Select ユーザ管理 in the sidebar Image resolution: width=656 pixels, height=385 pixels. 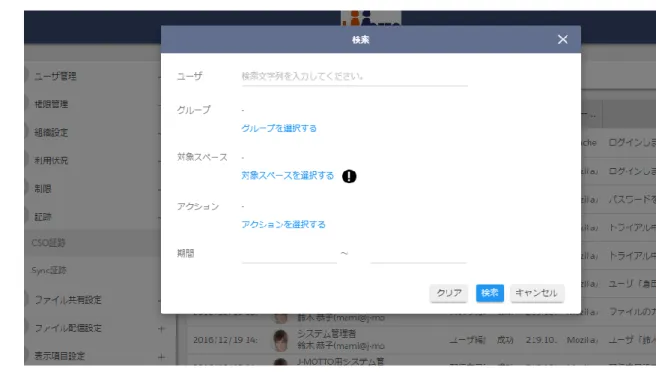point(55,76)
